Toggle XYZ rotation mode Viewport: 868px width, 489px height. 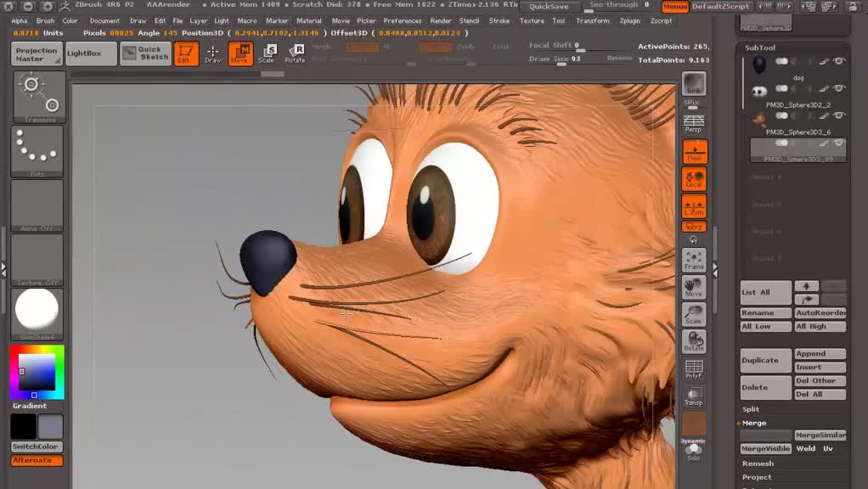click(694, 226)
